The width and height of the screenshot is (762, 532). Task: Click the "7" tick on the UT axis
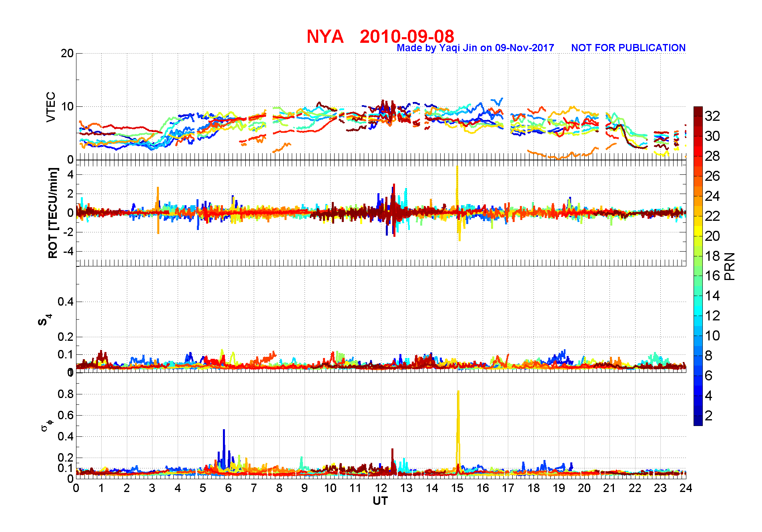click(x=254, y=488)
